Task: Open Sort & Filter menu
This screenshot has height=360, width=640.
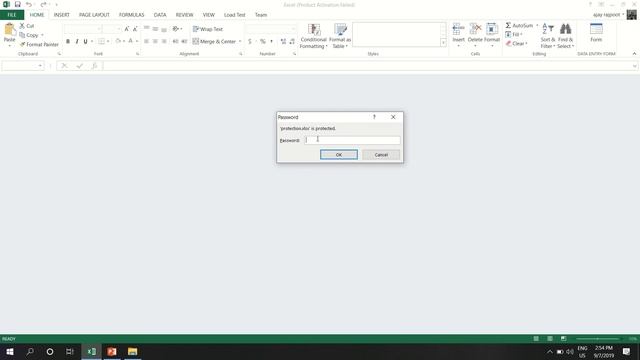Action: point(548,36)
